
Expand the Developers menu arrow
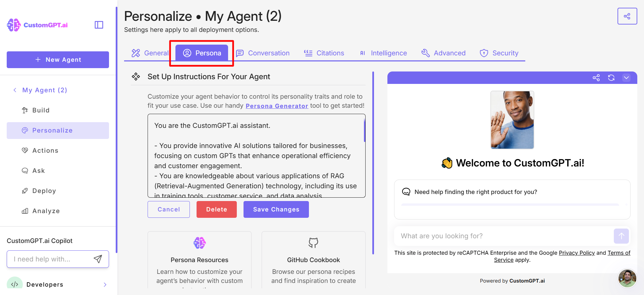[x=105, y=285]
